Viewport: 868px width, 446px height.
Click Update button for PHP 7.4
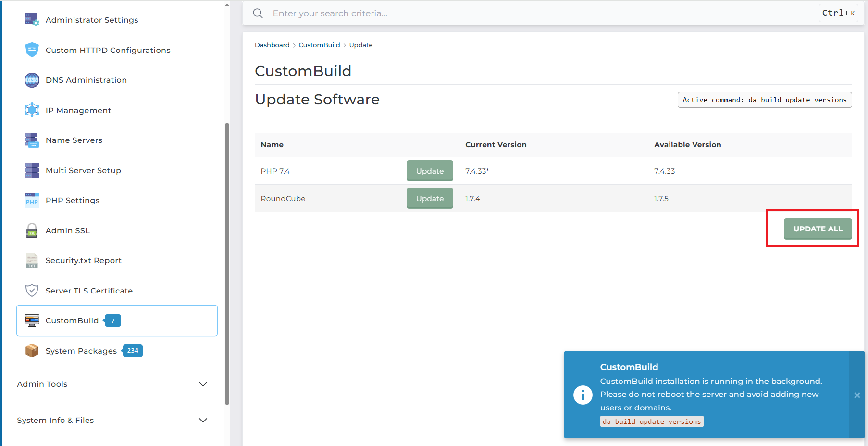point(430,171)
